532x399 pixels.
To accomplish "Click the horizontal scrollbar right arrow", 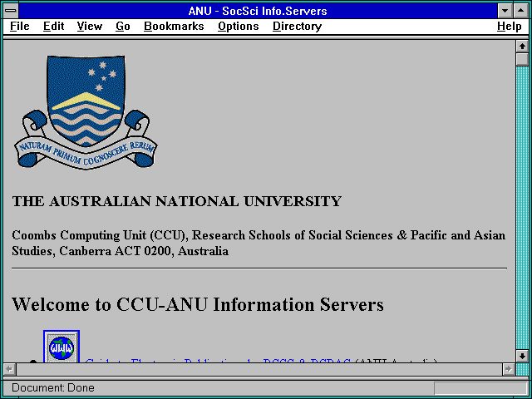I will (x=509, y=369).
